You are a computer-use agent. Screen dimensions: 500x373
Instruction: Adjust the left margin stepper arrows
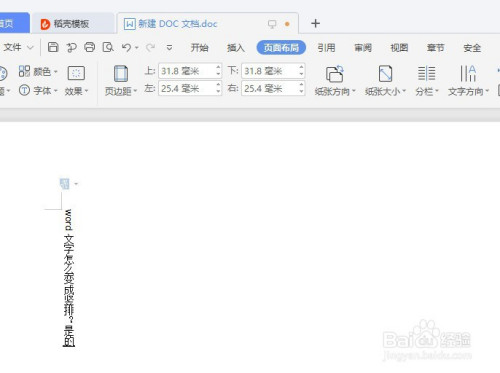click(x=218, y=88)
